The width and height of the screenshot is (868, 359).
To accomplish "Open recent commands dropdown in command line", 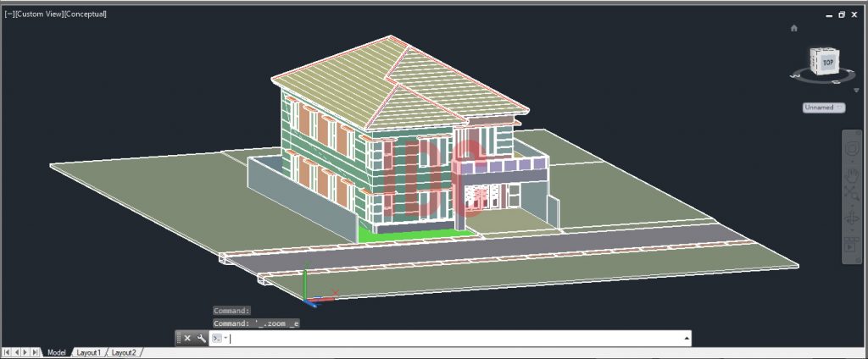I will click(220, 338).
